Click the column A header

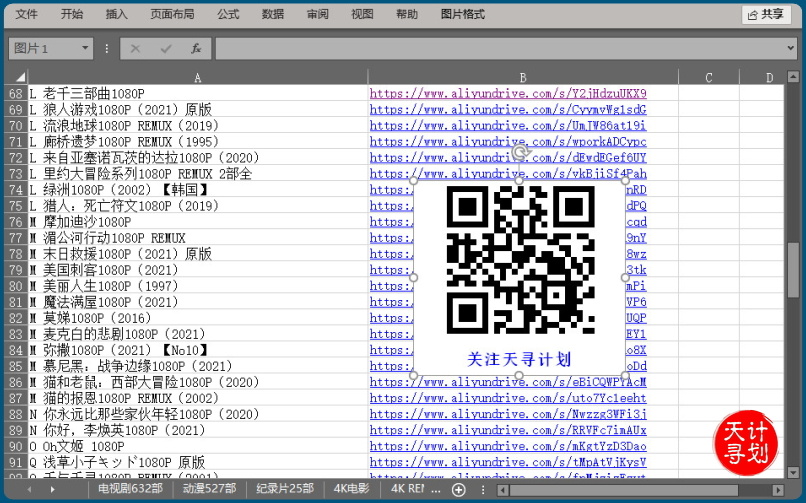197,77
